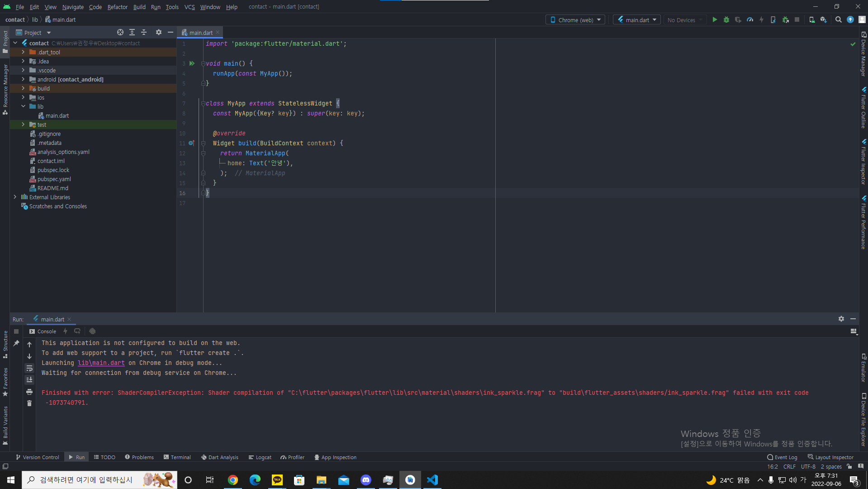This screenshot has width=868, height=489.
Task: Open Flutter Inspector side panel
Action: (x=863, y=162)
